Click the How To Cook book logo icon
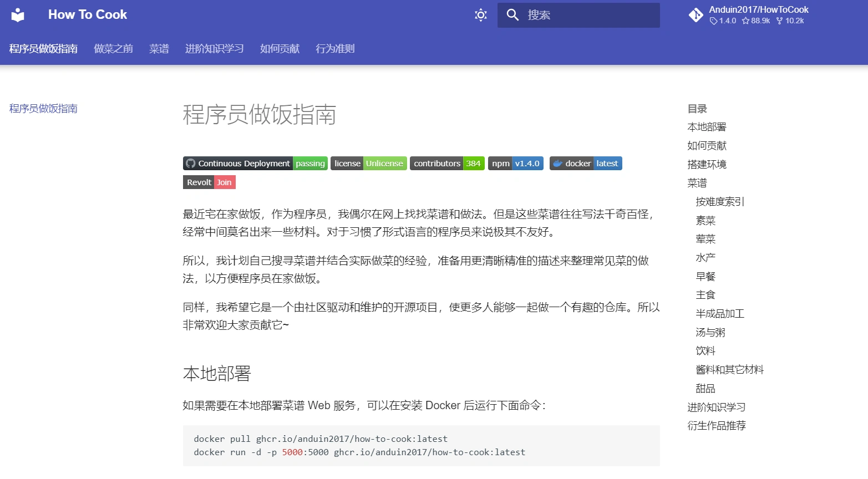The width and height of the screenshot is (868, 479). (18, 15)
